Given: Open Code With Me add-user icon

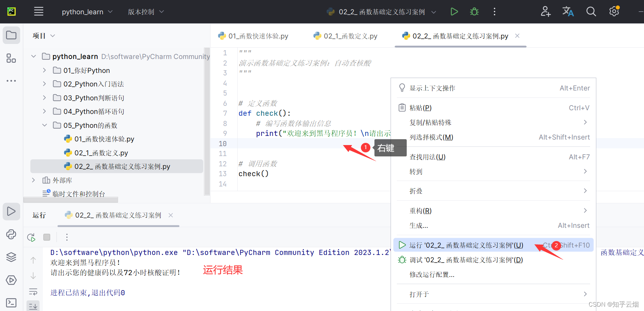Looking at the screenshot, I should pos(546,12).
